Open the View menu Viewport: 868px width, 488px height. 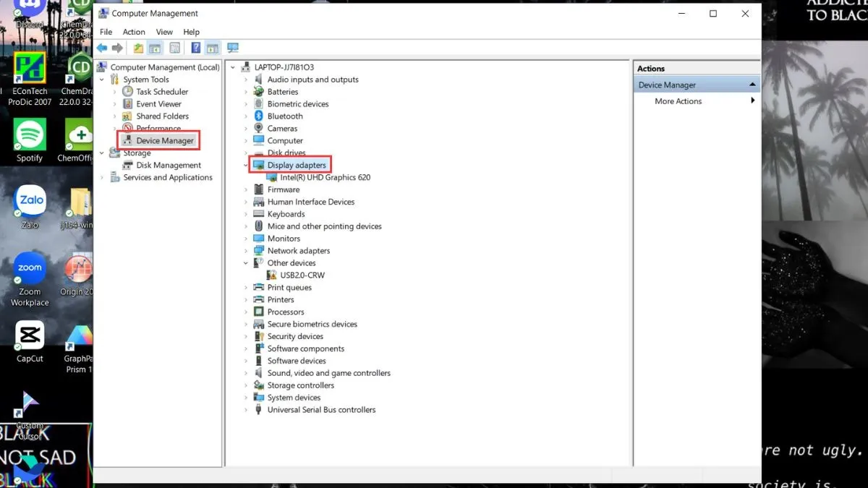pos(164,32)
